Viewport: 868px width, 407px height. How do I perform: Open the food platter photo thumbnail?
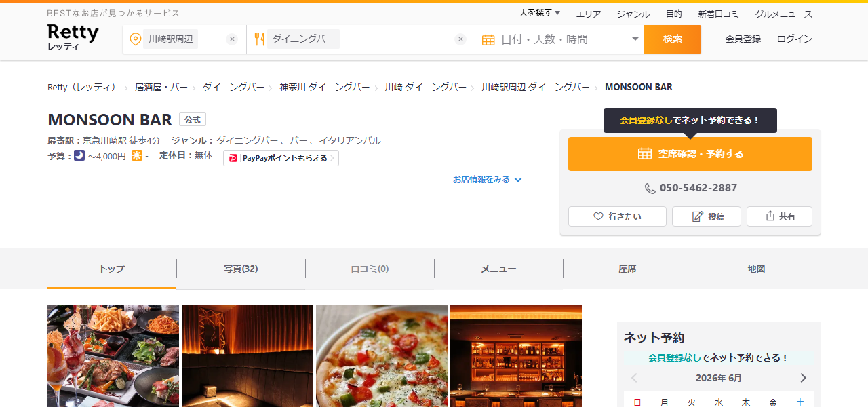[x=113, y=356]
